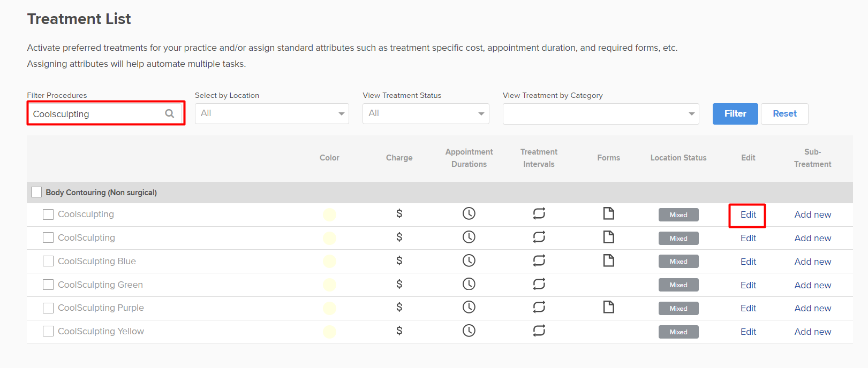Tick the checkbox for plain capital-S "CoolSculpting" treatment
Image resolution: width=868 pixels, height=368 pixels.
pyautogui.click(x=48, y=237)
